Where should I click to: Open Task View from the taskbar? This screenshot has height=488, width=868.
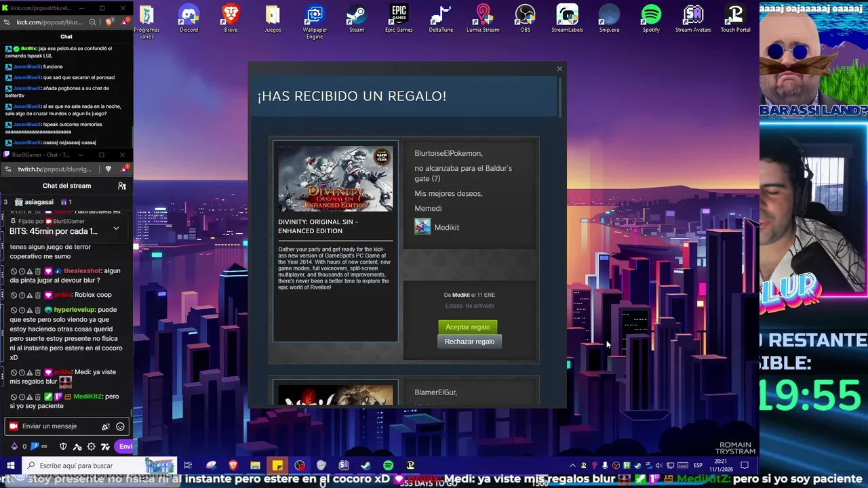(x=188, y=466)
